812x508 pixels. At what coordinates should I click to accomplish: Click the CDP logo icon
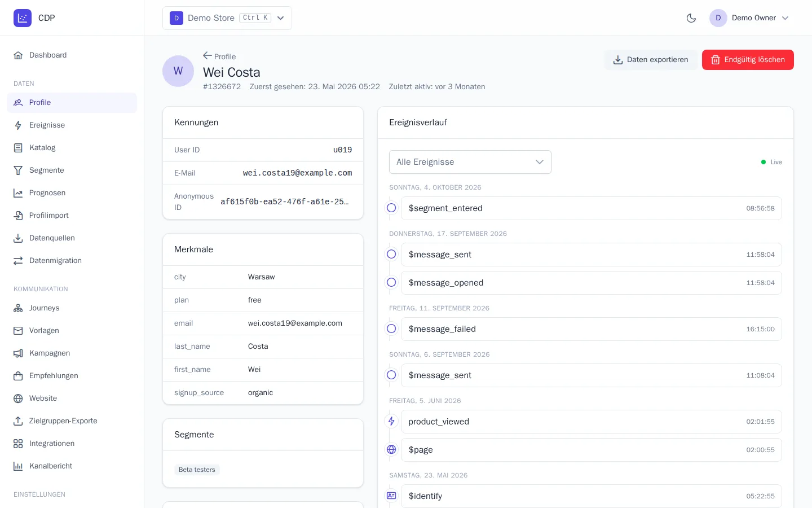tap(23, 18)
